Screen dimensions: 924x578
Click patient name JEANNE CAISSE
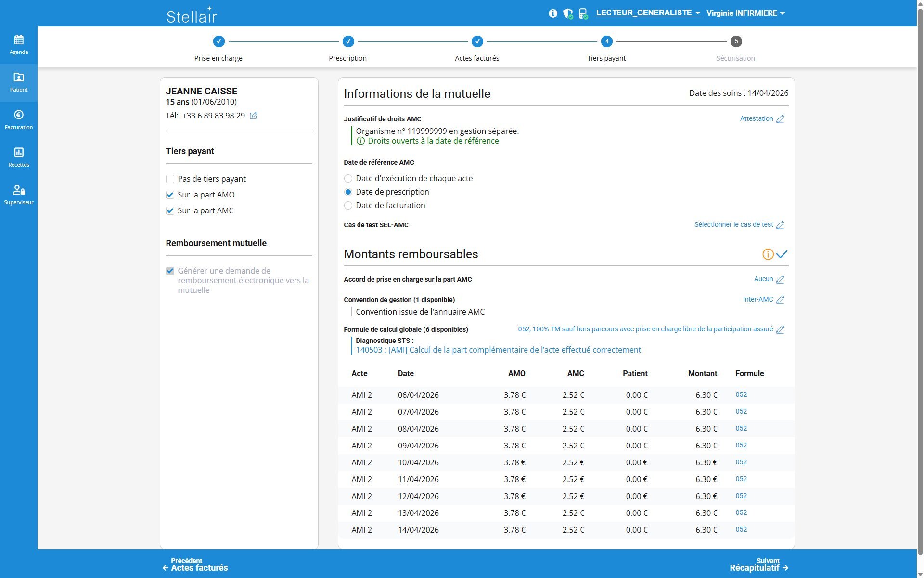(202, 92)
